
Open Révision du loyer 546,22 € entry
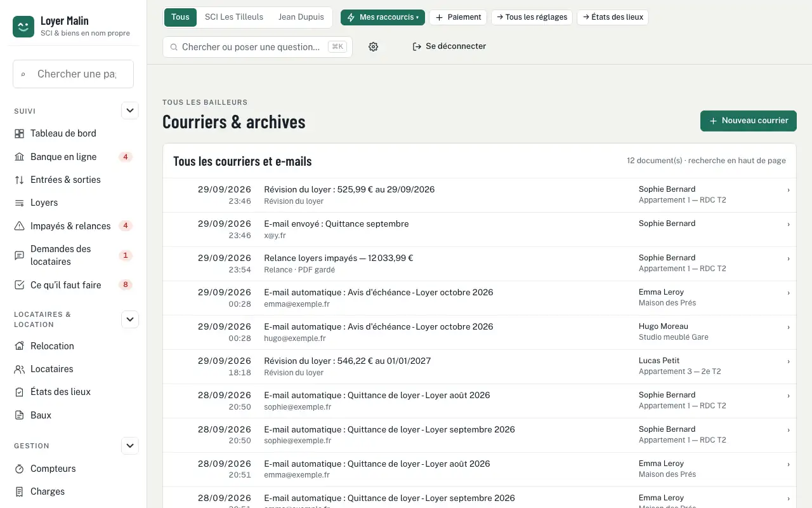(x=480, y=366)
